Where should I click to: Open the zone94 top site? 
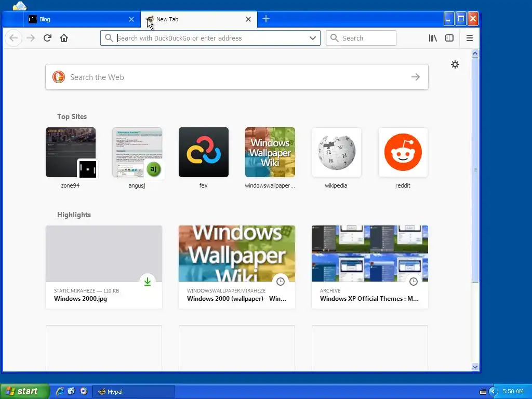[x=71, y=158]
